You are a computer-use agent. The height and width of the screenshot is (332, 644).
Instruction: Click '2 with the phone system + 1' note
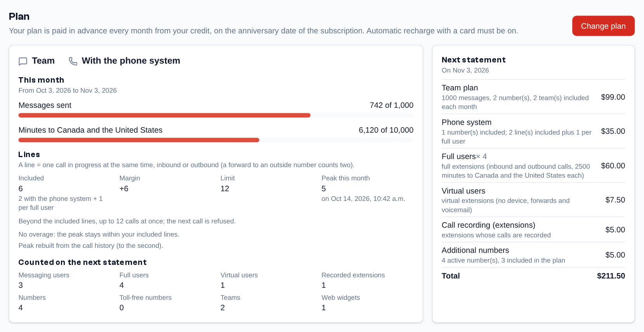[x=61, y=199]
